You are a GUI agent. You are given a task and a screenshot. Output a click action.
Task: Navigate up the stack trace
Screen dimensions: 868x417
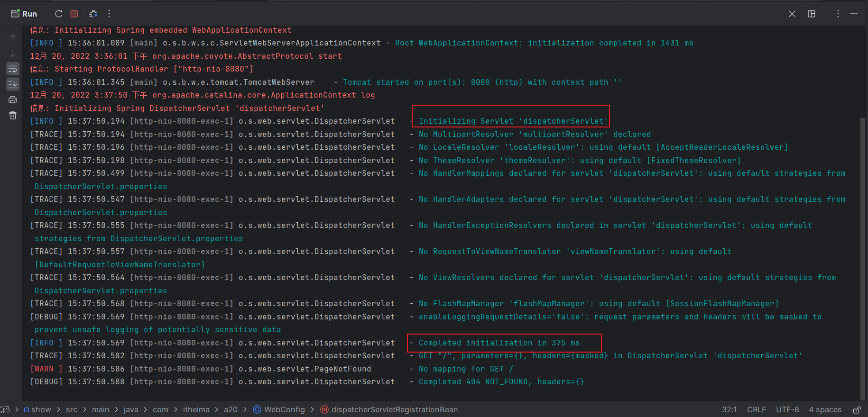13,38
